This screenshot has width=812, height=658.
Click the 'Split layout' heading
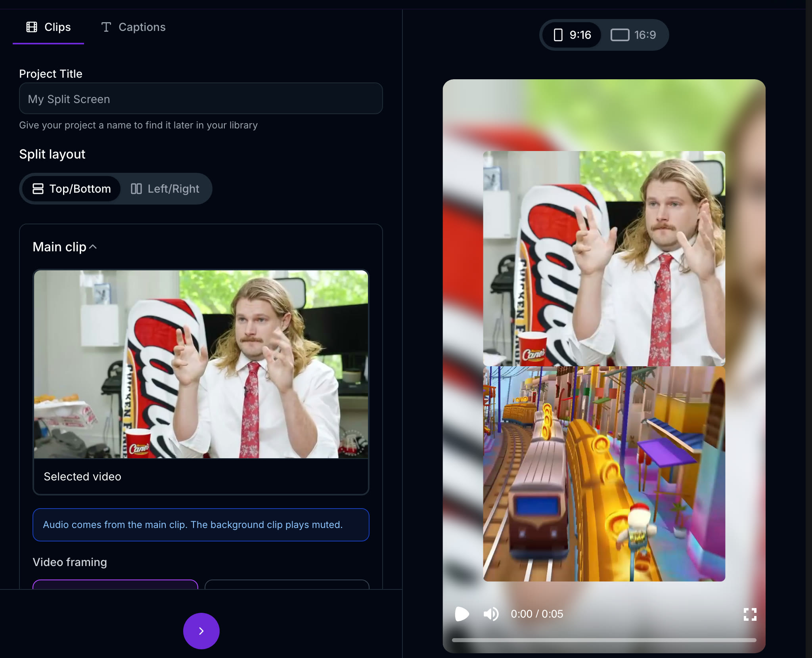52,154
